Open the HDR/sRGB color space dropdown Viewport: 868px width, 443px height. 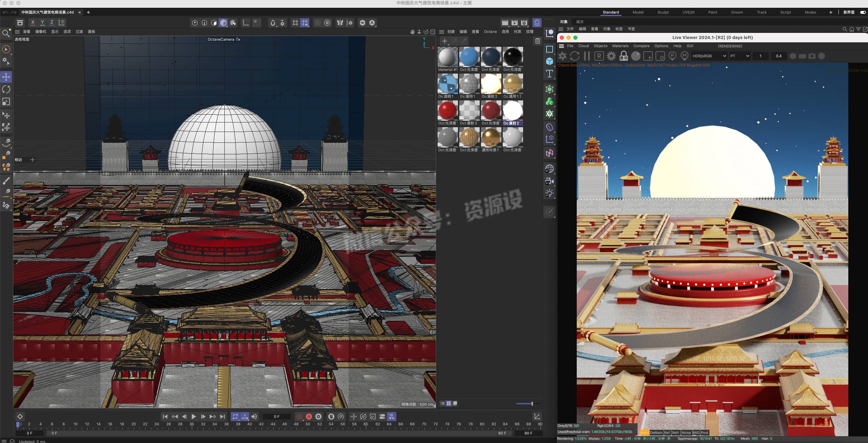709,56
